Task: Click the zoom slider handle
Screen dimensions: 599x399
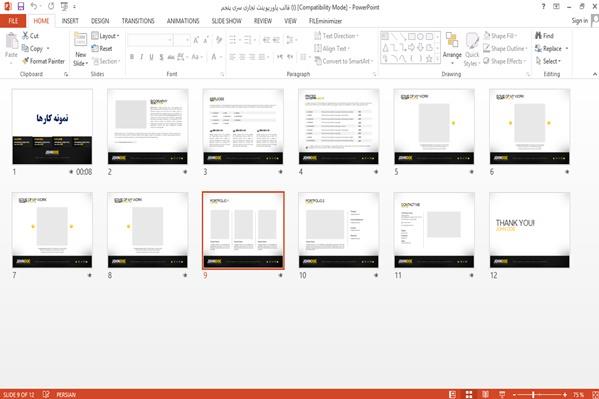Action: point(533,394)
